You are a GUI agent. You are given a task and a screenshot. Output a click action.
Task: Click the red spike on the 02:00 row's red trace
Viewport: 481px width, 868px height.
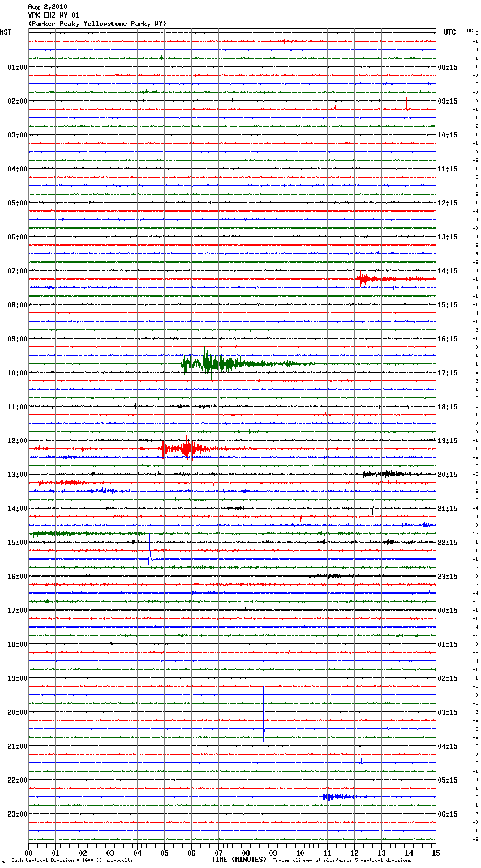407,104
